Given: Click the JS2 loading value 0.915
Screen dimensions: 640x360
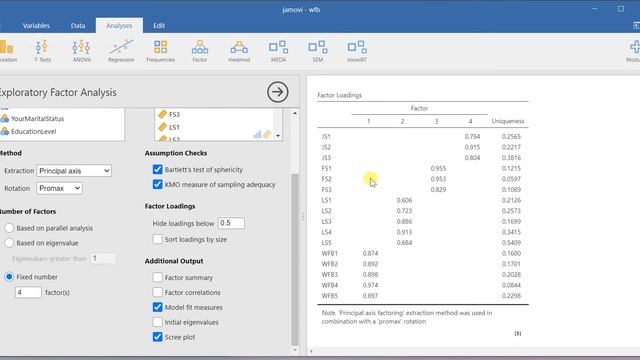Looking at the screenshot, I should pyautogui.click(x=472, y=147).
